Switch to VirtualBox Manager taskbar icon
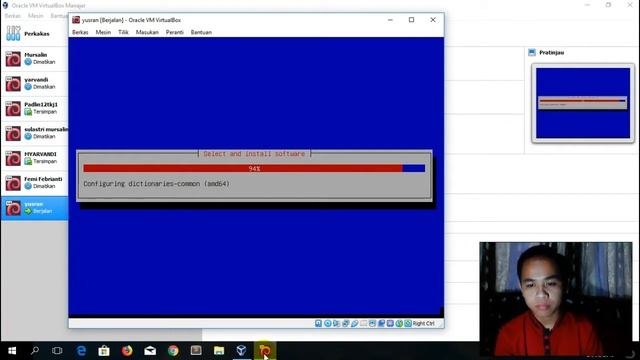640x360 pixels. [242, 351]
